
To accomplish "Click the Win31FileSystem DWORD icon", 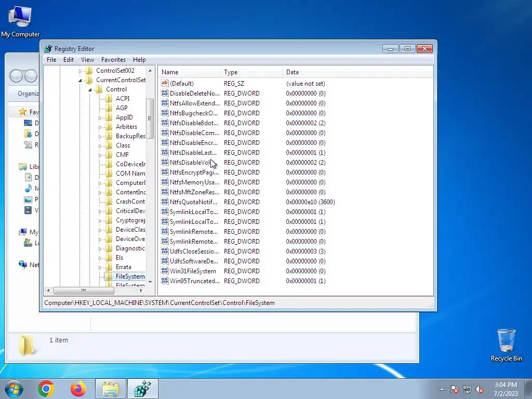I will click(x=165, y=271).
